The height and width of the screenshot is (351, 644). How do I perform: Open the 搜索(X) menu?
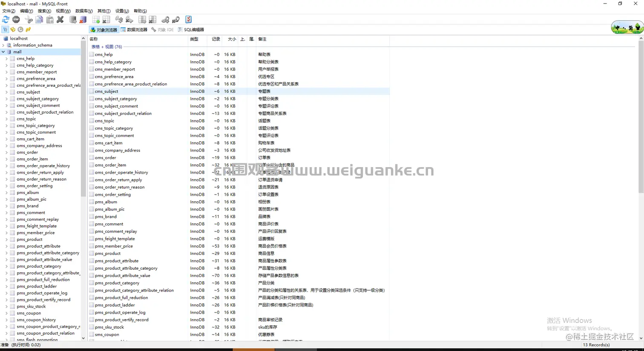tap(44, 11)
